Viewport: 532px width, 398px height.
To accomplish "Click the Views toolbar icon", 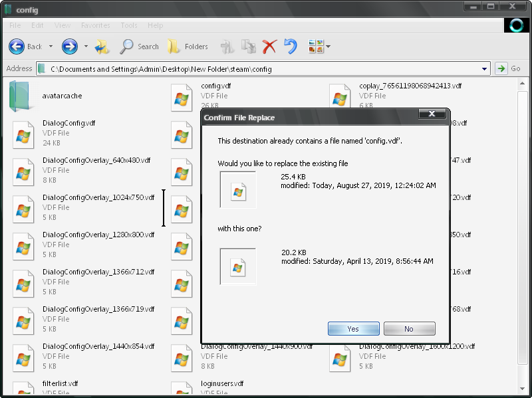I will click(313, 47).
